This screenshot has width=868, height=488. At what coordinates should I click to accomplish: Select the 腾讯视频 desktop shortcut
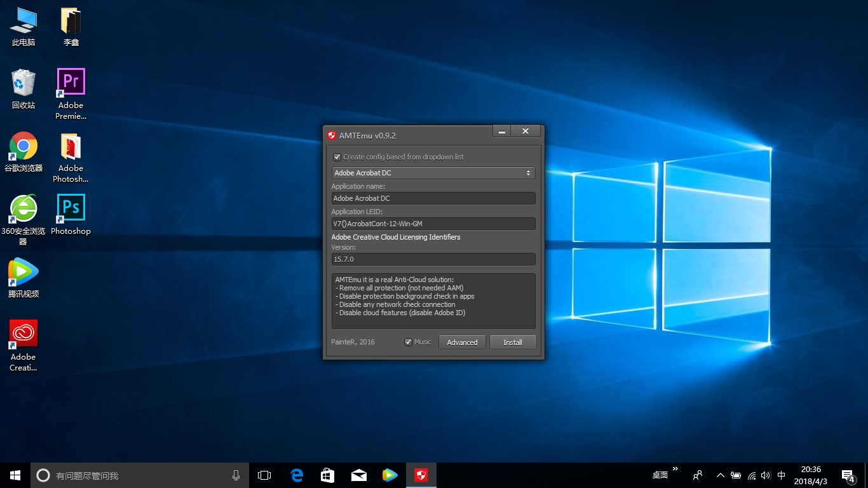[x=24, y=278]
